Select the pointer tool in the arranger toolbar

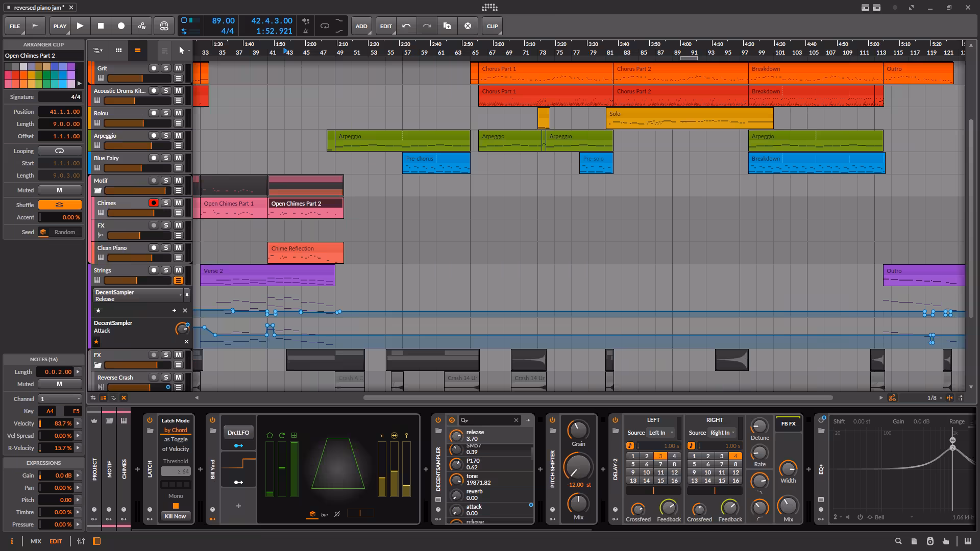coord(182,50)
